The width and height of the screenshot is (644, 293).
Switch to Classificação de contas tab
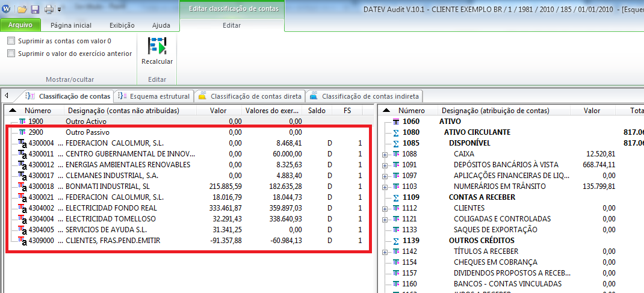coord(68,96)
